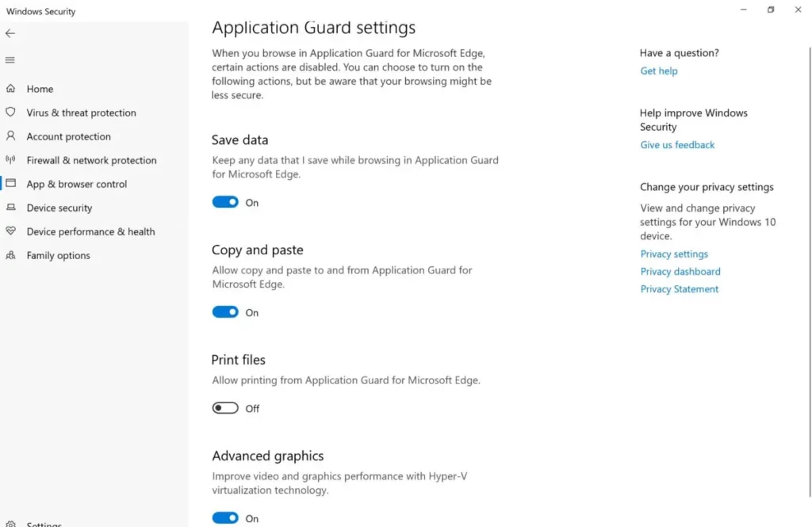Select Device performance & health heart icon
The height and width of the screenshot is (527, 812).
click(x=10, y=231)
